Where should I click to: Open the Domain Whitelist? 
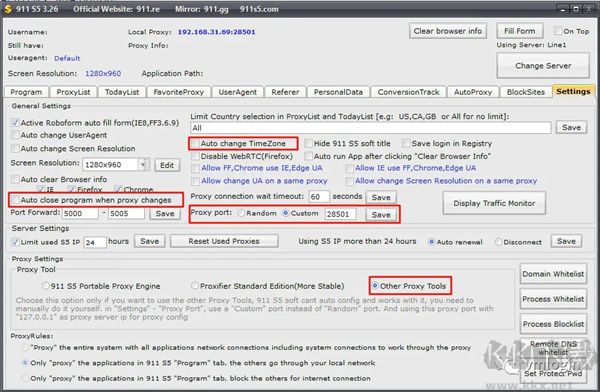click(x=553, y=274)
